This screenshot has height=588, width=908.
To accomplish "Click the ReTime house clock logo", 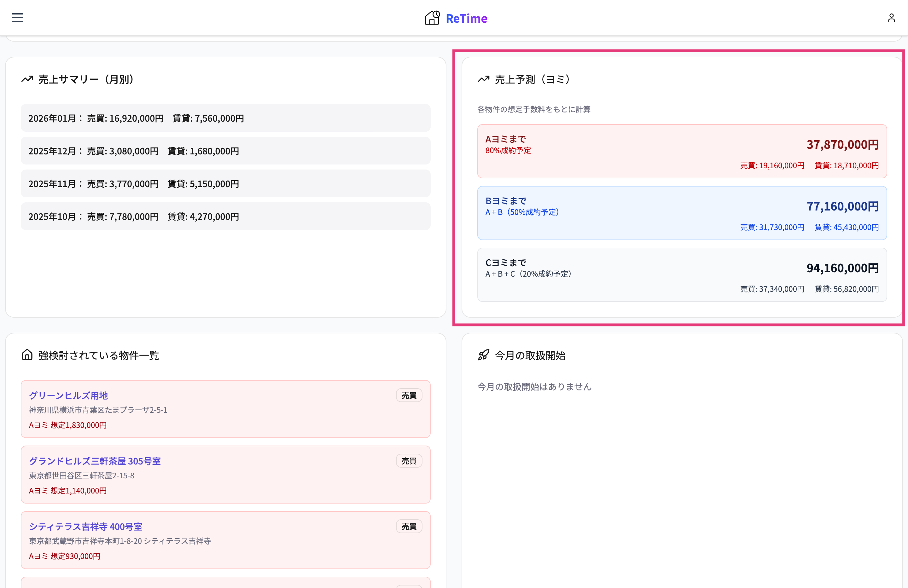I will (x=432, y=18).
